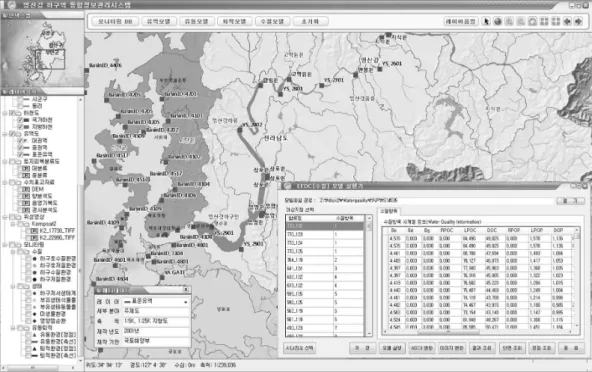592x372 pixels.
Task: Open the 모니터링 DB menu button
Action: [x=115, y=22]
